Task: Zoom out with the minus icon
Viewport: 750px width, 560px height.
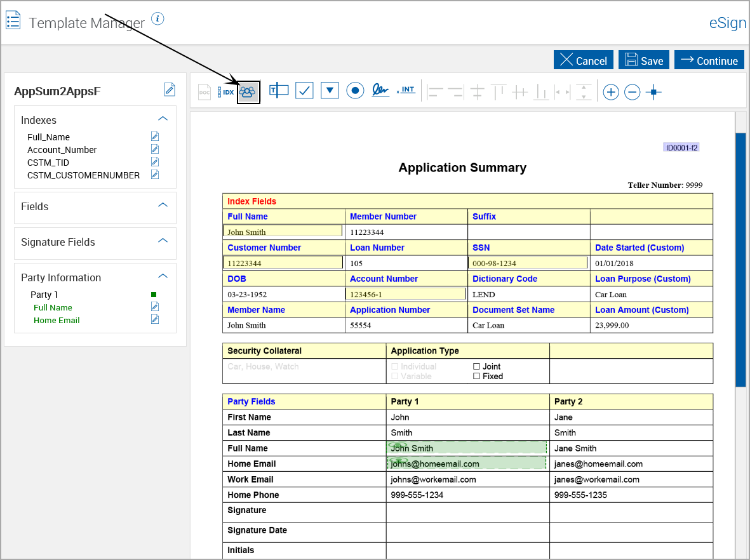Action: (x=633, y=92)
